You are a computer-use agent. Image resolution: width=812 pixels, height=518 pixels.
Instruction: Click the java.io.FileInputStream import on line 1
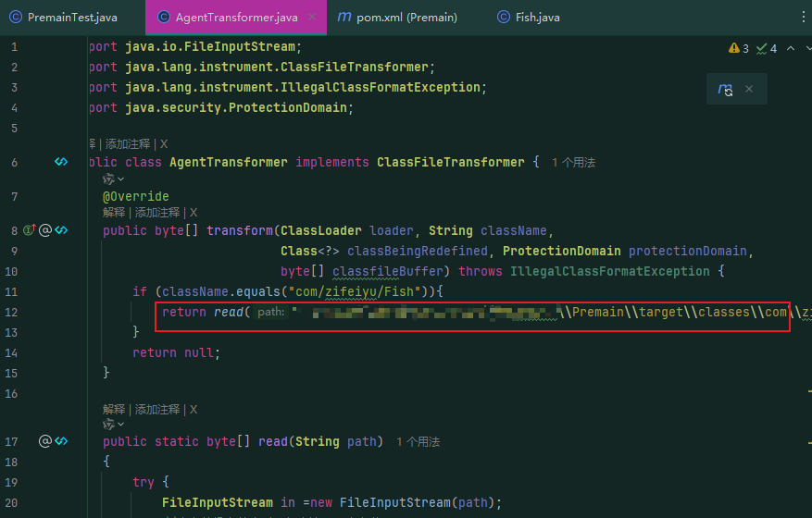210,46
